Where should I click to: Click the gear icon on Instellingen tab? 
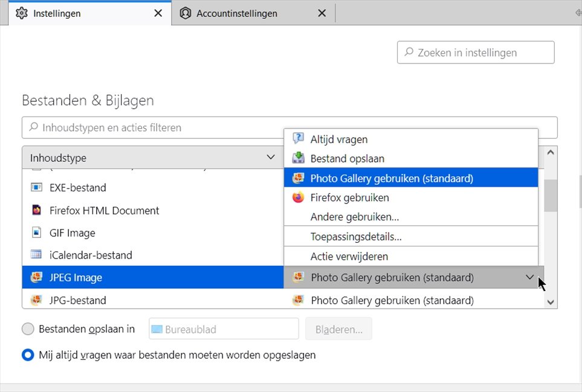click(22, 13)
